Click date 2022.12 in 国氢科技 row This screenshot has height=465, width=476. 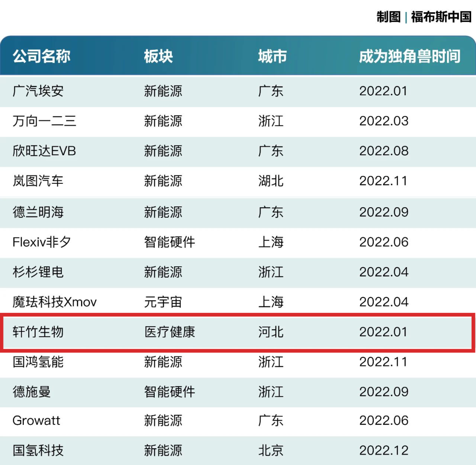click(x=384, y=450)
